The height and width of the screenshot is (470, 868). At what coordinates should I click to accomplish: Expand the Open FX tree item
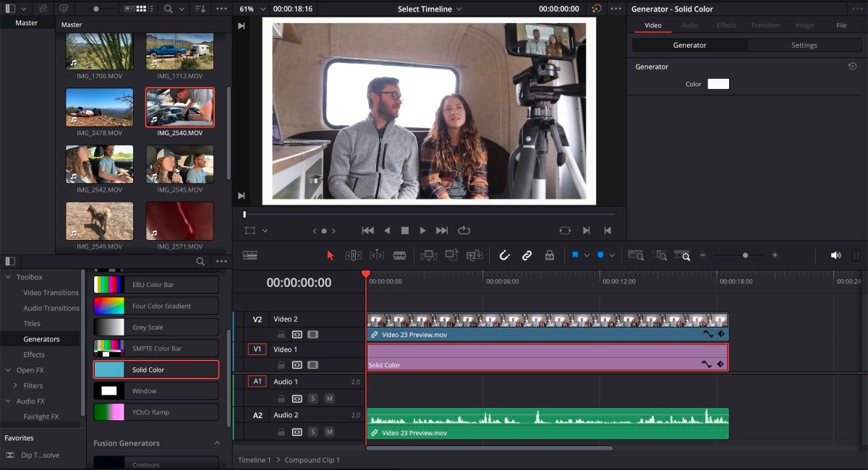pos(7,370)
